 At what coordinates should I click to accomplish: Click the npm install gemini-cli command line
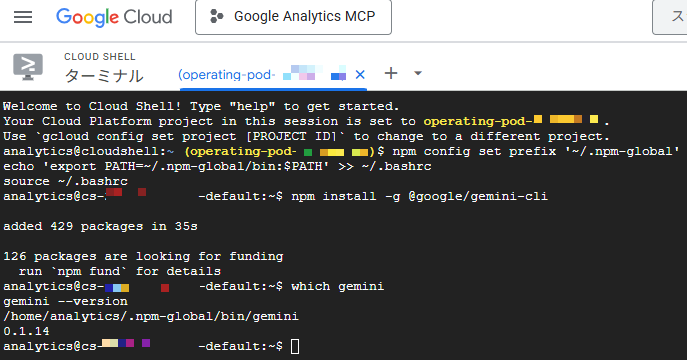tap(419, 196)
